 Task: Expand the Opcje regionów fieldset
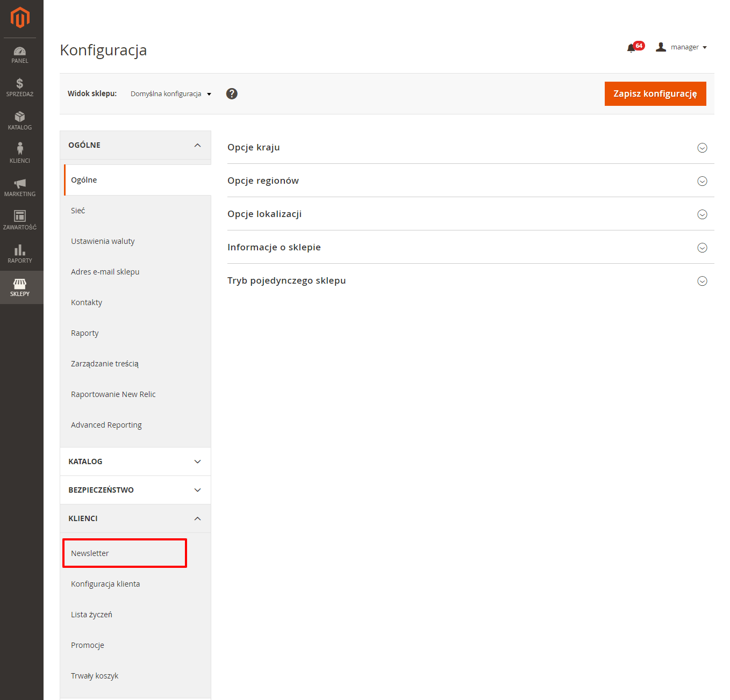click(471, 181)
